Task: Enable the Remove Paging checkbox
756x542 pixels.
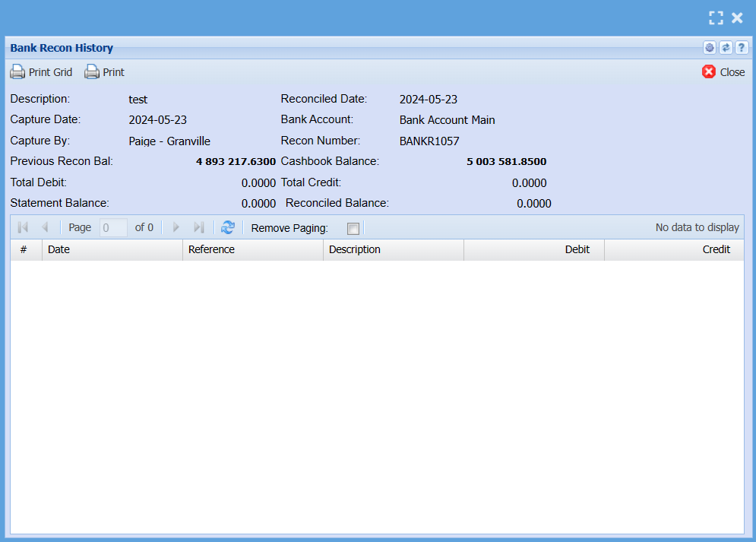Action: coord(353,228)
